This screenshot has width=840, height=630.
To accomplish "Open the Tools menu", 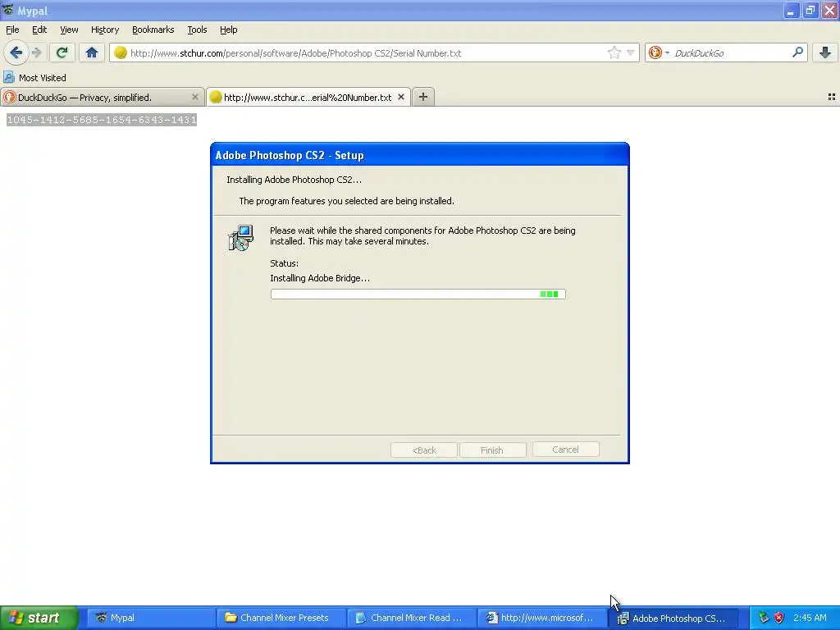I will click(197, 30).
